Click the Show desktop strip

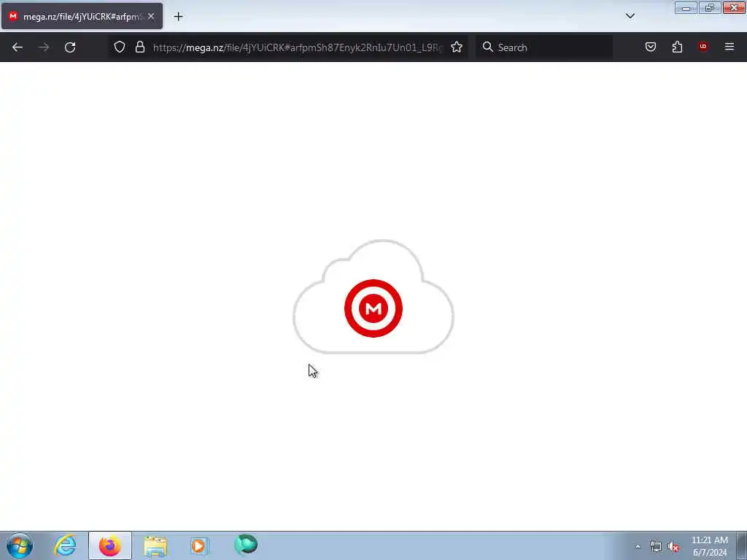(x=741, y=545)
